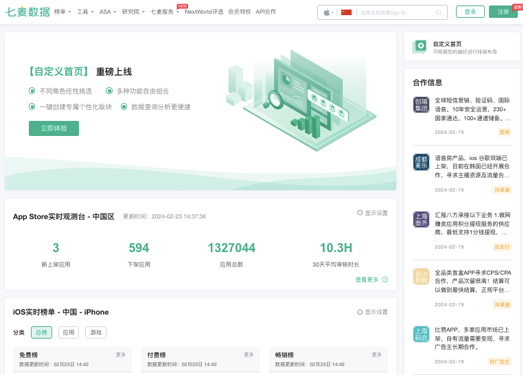This screenshot has width=523, height=375.
Task: Click the 立即体验 banner button
Action: point(54,128)
